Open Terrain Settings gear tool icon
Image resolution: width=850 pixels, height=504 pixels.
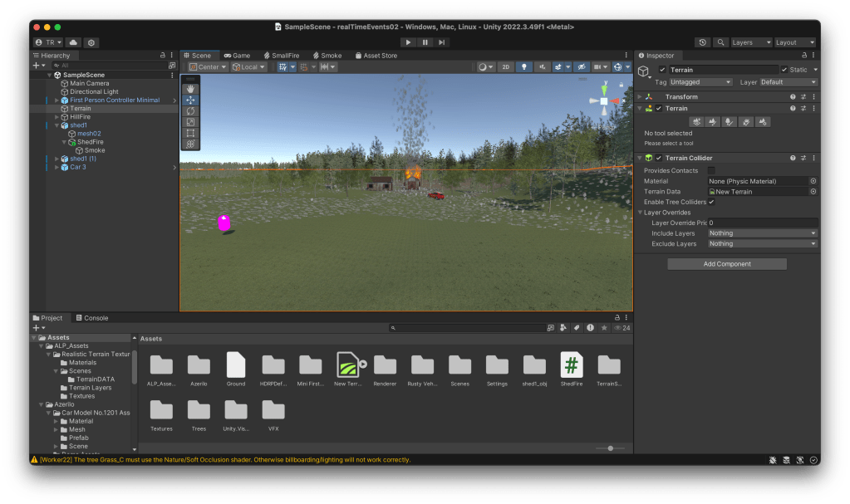[x=764, y=122]
